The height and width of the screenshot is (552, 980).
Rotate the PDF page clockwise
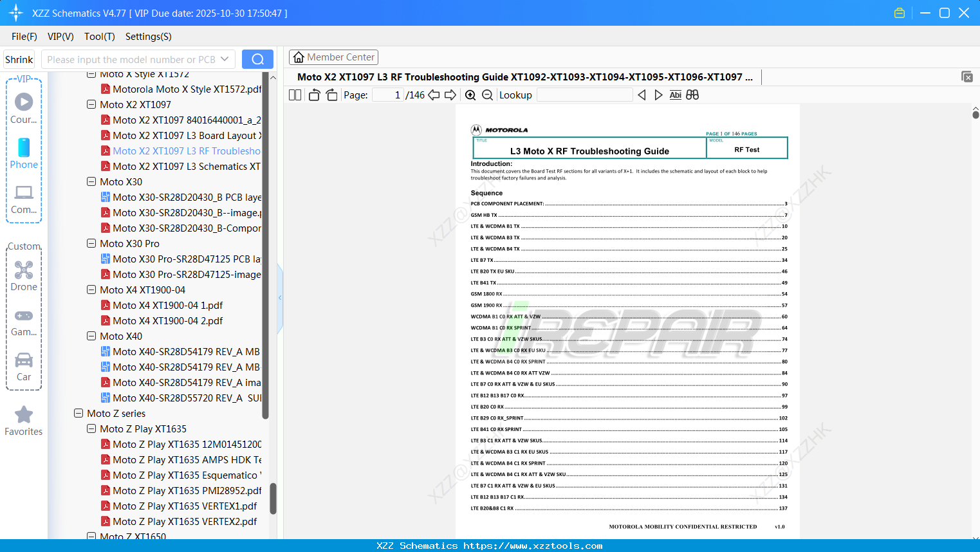[331, 95]
